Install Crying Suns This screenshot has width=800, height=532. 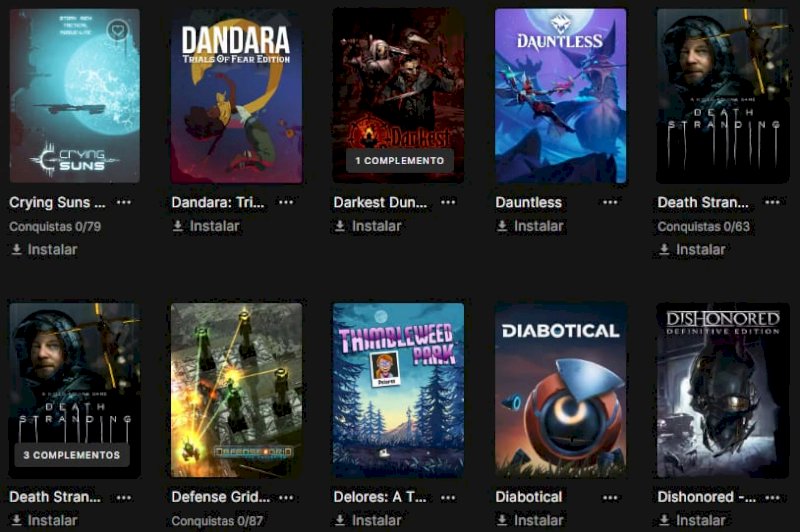click(44, 249)
